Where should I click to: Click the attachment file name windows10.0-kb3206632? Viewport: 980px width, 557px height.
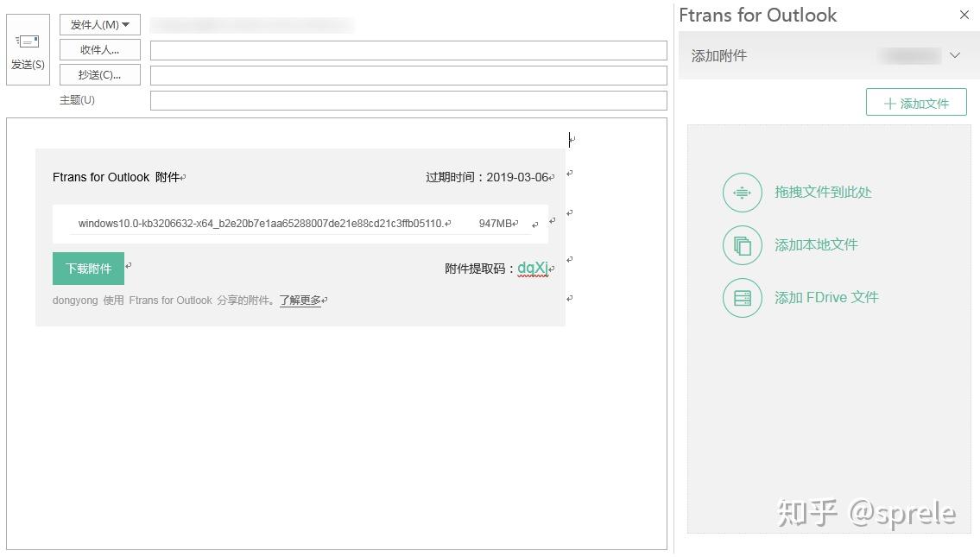click(261, 223)
